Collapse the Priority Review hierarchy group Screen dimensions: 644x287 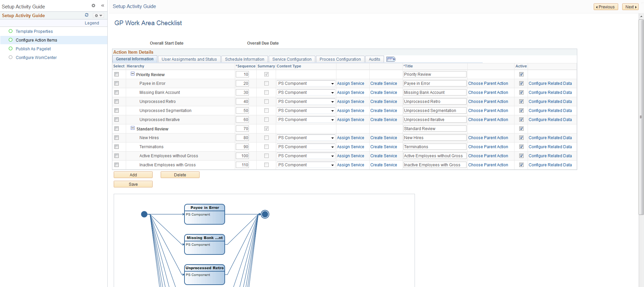click(x=132, y=74)
